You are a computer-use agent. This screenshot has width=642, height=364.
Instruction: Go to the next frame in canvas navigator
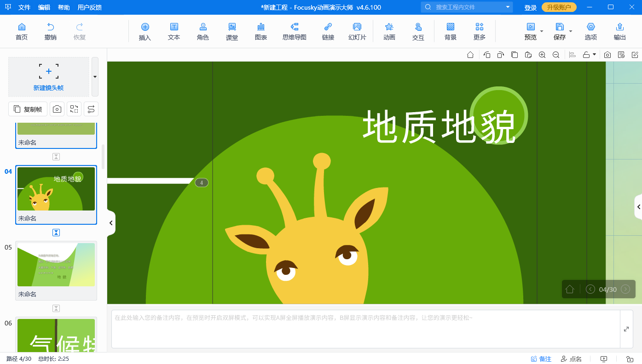click(625, 289)
